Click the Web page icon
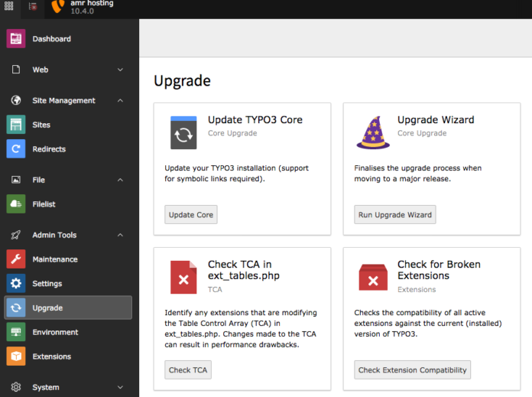This screenshot has height=397, width=532. 16,70
